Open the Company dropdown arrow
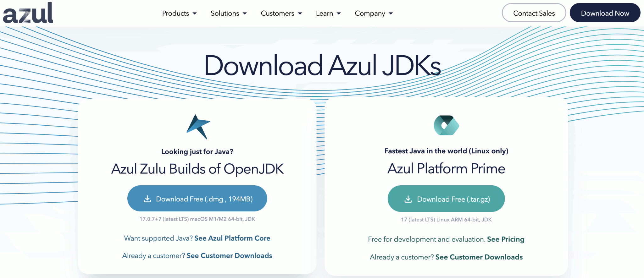 [391, 14]
